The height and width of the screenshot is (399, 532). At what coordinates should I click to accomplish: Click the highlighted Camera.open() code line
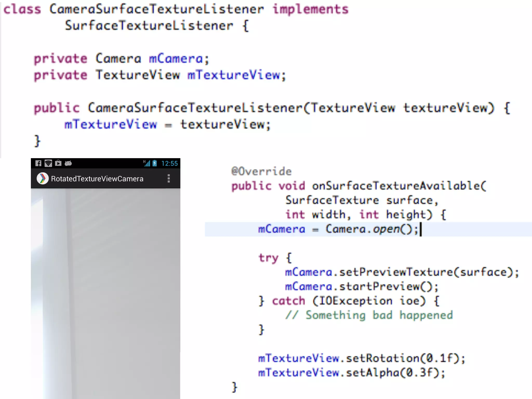click(x=338, y=229)
